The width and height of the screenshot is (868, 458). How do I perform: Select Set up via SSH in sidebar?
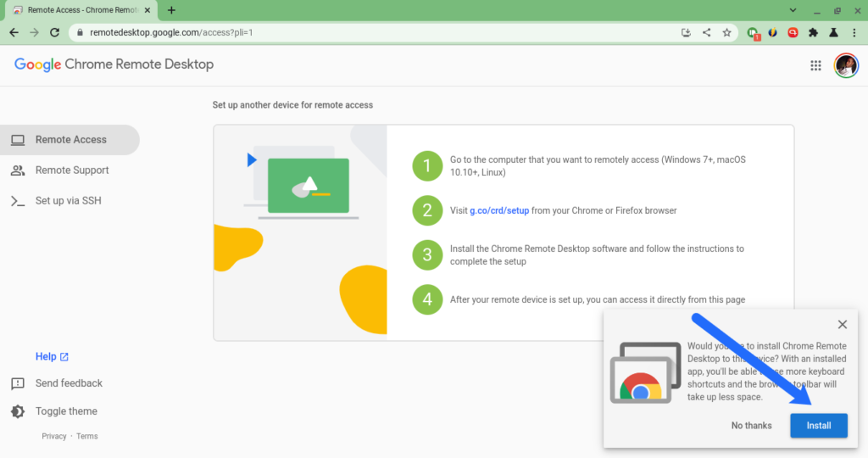70,200
